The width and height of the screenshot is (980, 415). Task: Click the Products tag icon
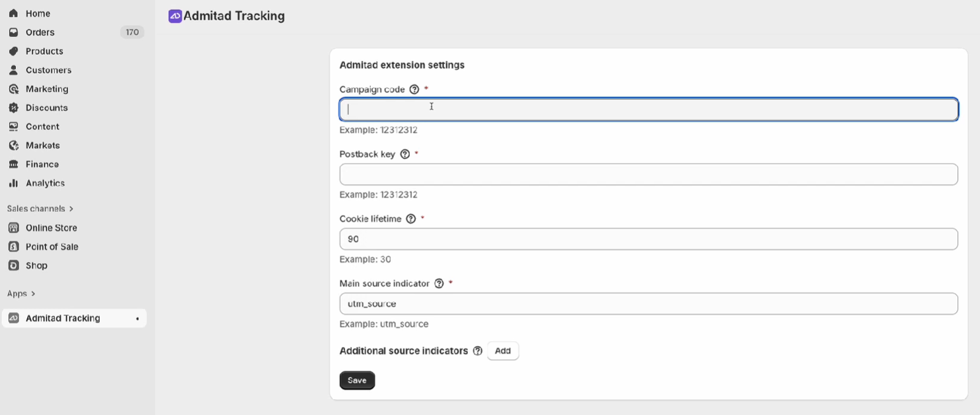[x=13, y=51]
